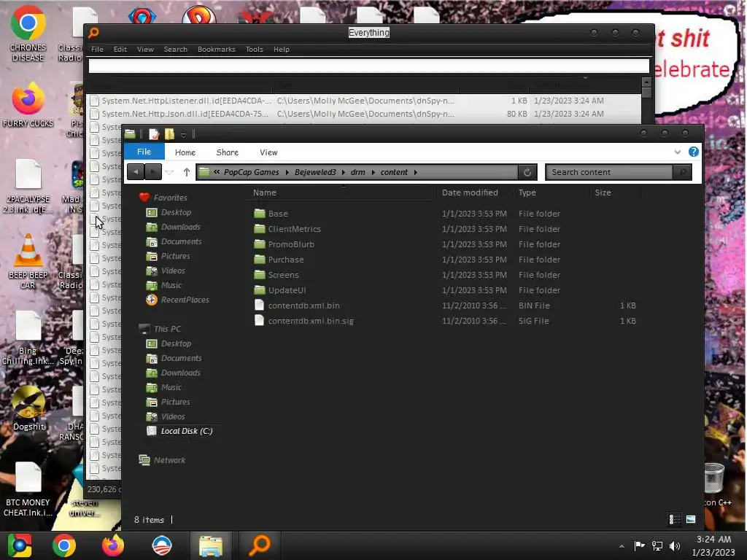The height and width of the screenshot is (560, 747).
Task: Select contentdb.xml.bin.sig file
Action: (311, 321)
